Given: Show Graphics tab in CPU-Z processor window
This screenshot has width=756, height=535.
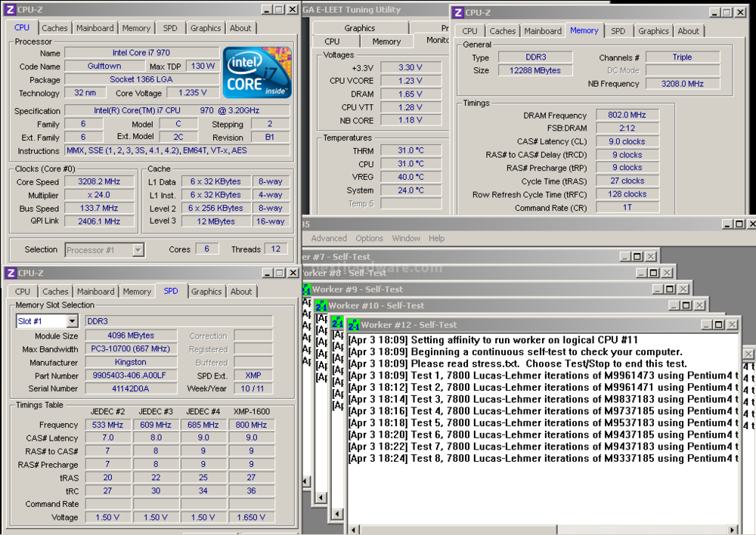Looking at the screenshot, I should tap(206, 28).
